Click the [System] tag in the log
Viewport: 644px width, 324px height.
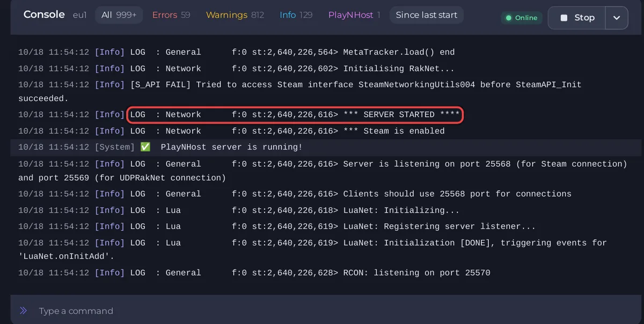(114, 147)
